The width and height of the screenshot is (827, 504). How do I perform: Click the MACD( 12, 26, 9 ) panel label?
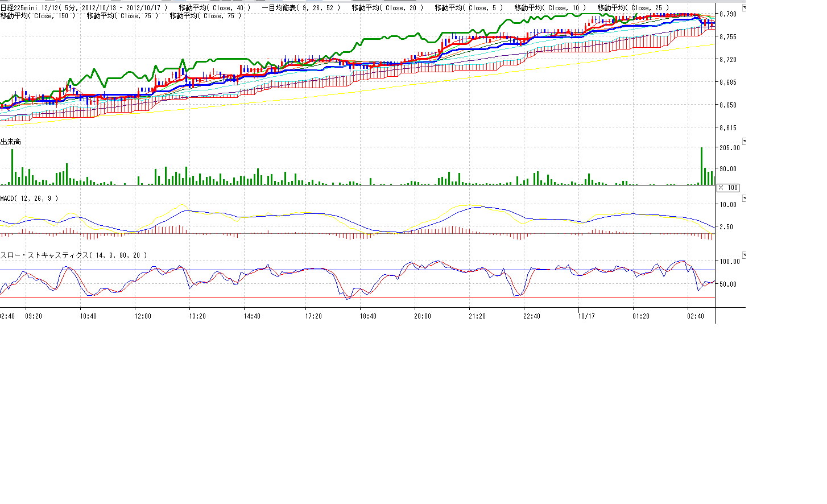tap(29, 199)
